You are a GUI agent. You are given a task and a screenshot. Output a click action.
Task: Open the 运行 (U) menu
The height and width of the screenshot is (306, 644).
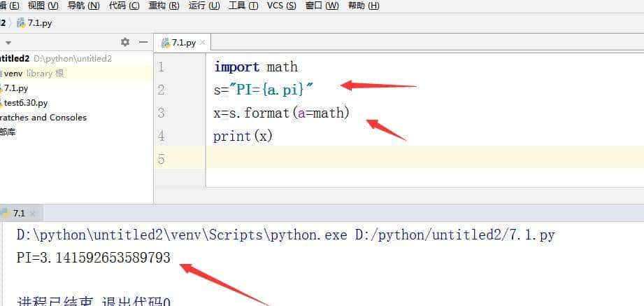pyautogui.click(x=204, y=6)
